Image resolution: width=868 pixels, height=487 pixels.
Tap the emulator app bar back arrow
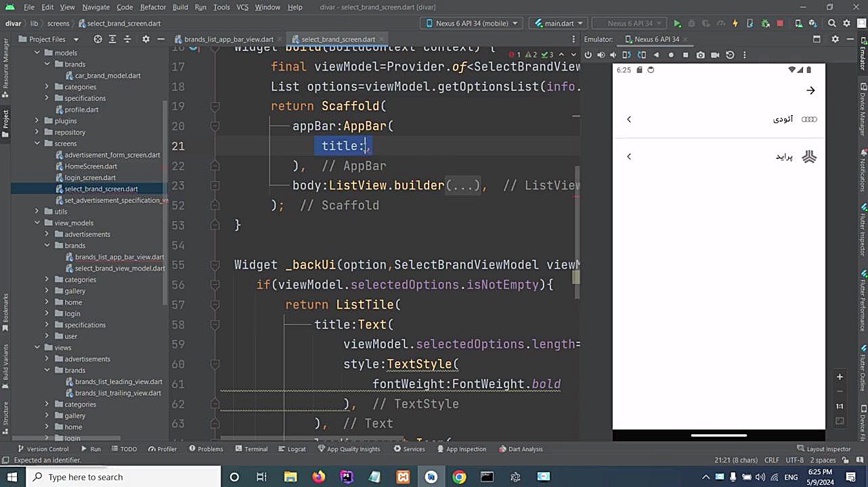(x=810, y=91)
